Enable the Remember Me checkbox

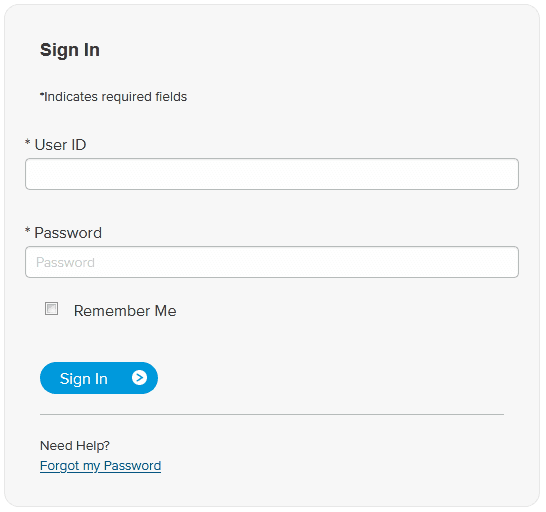pos(52,309)
